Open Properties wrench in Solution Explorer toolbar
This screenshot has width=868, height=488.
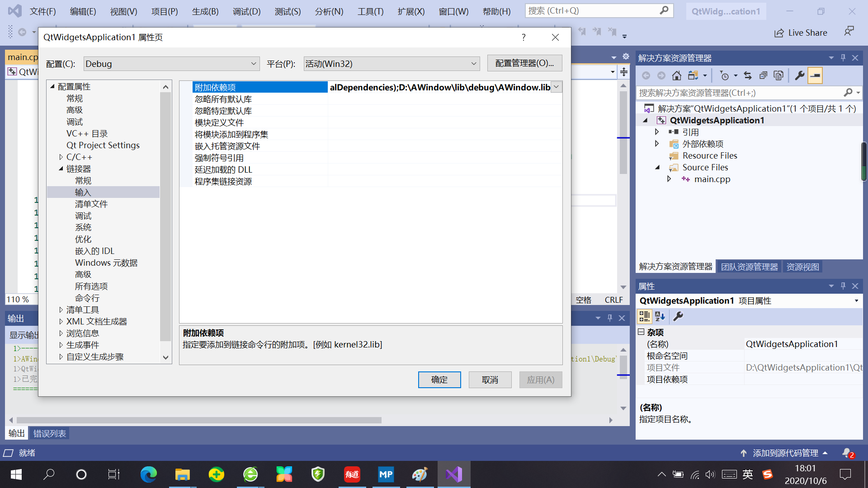click(x=800, y=75)
